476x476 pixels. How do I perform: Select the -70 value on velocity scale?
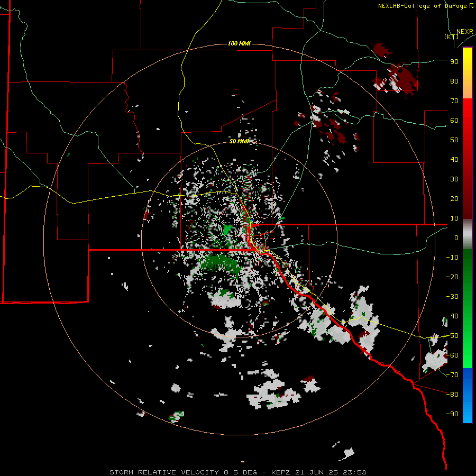(452, 375)
